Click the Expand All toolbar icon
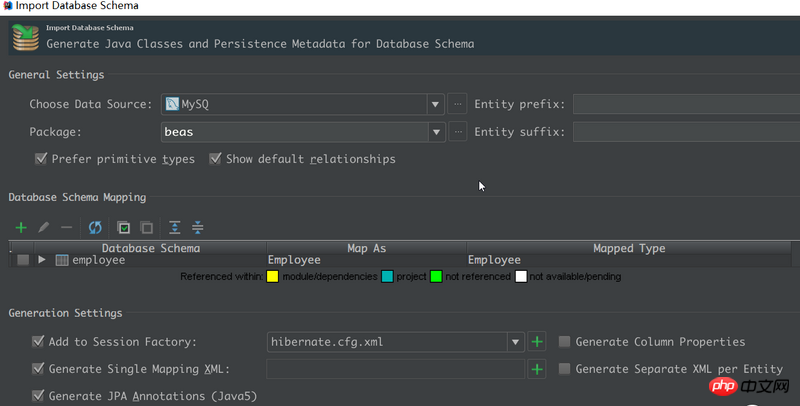 [175, 228]
